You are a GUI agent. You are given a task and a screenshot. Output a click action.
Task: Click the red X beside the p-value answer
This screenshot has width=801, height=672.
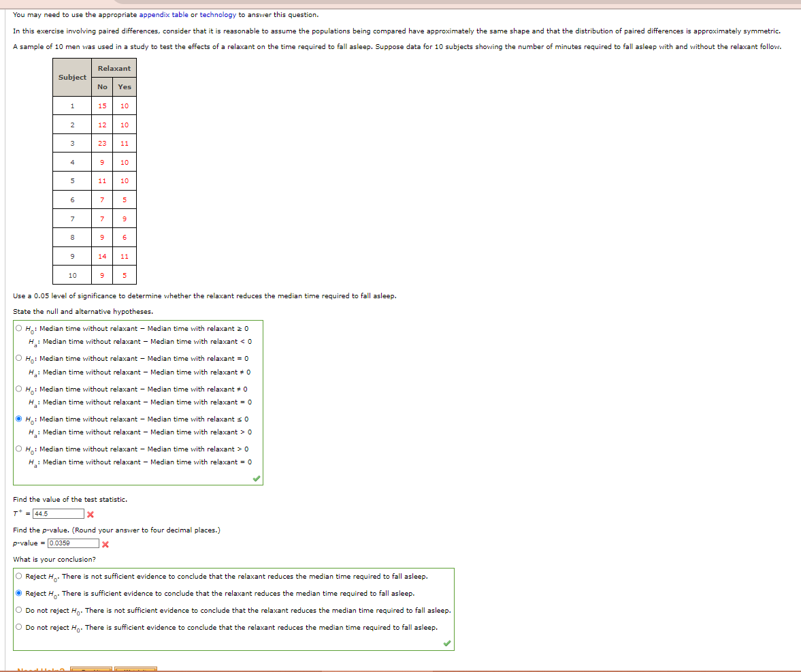[105, 544]
